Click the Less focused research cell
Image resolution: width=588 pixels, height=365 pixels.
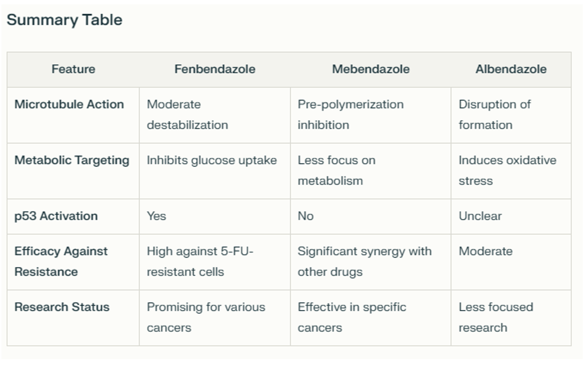pyautogui.click(x=496, y=317)
